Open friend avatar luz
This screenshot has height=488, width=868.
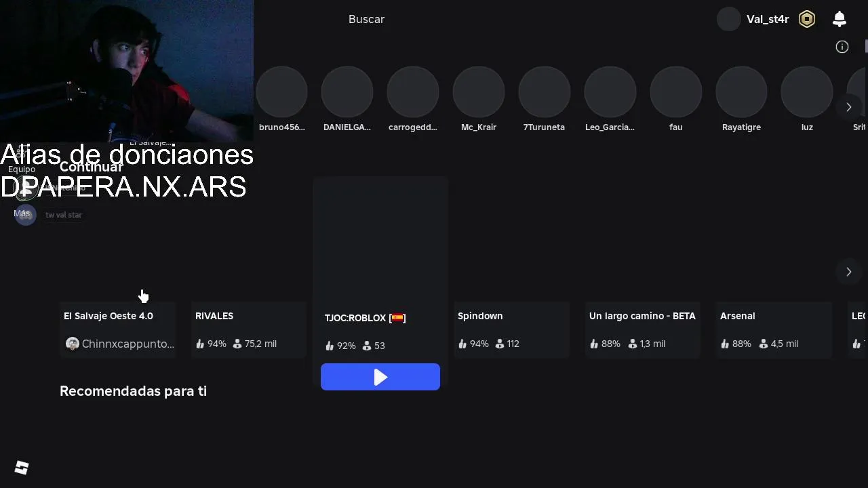tap(807, 92)
